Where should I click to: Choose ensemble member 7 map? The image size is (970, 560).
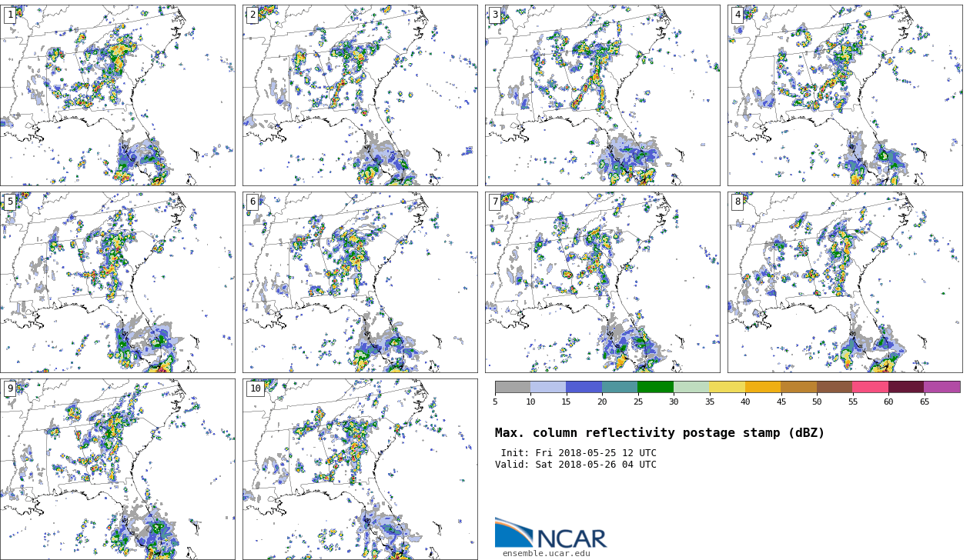602,282
